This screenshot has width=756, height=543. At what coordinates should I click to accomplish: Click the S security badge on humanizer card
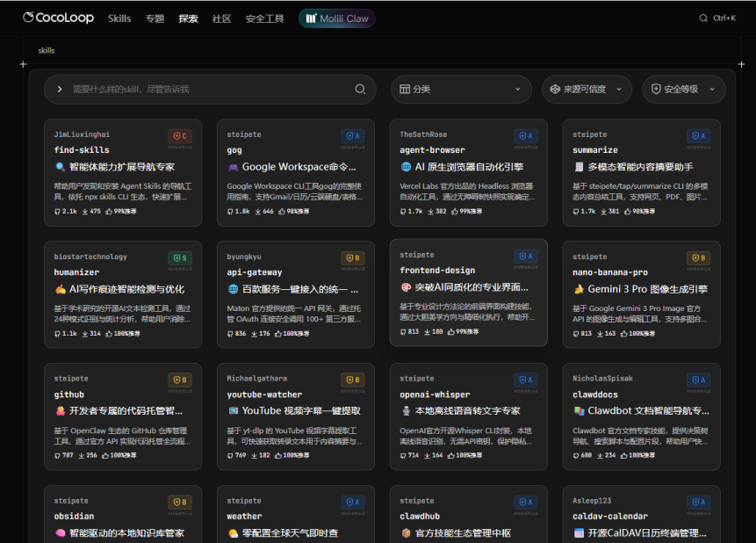pyautogui.click(x=180, y=258)
